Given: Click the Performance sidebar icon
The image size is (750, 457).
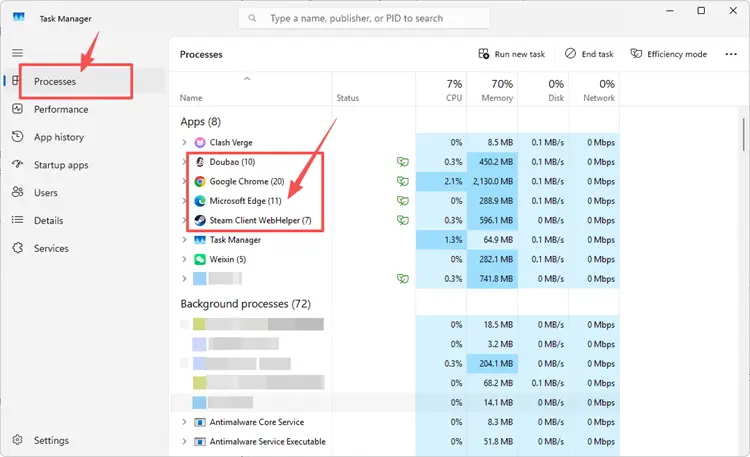Looking at the screenshot, I should tap(18, 109).
